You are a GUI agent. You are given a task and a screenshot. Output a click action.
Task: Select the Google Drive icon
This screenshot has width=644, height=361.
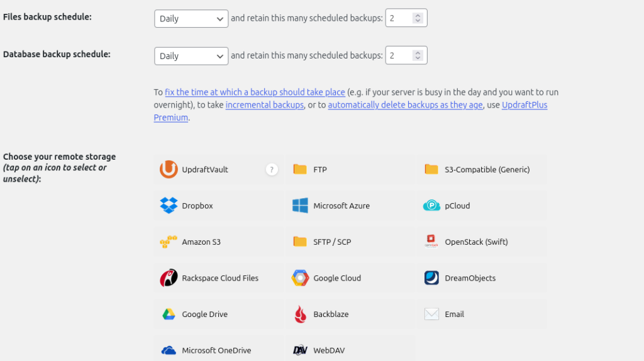click(x=169, y=314)
